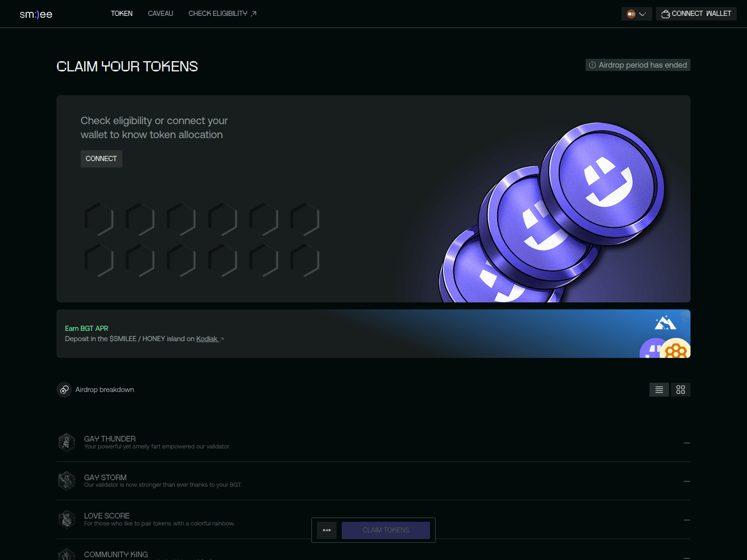Click the Gay Storm badge icon

(x=67, y=481)
